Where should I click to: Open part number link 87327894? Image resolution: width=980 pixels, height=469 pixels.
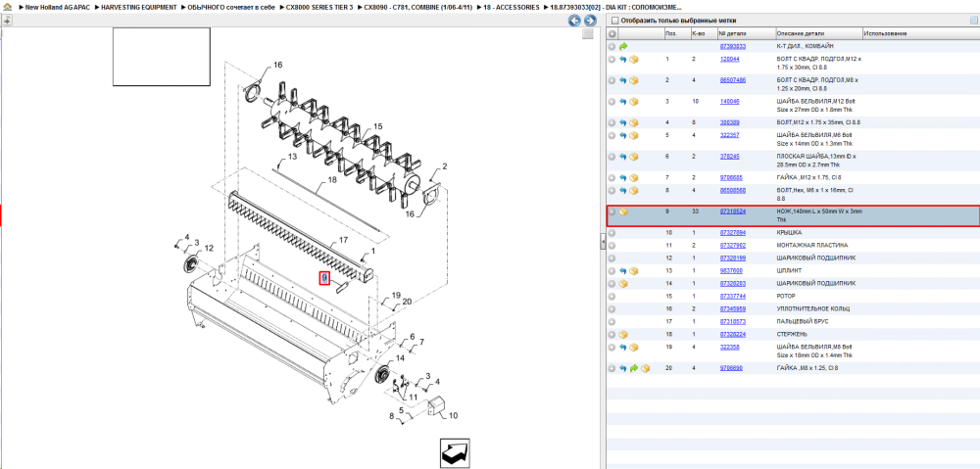[732, 232]
